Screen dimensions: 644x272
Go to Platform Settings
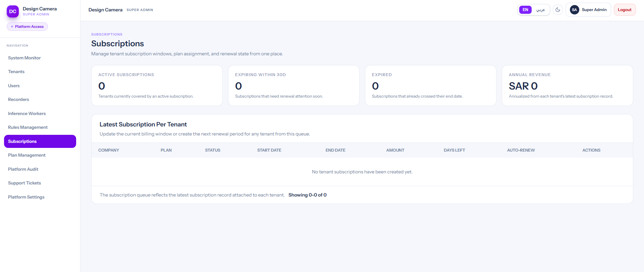40,197
